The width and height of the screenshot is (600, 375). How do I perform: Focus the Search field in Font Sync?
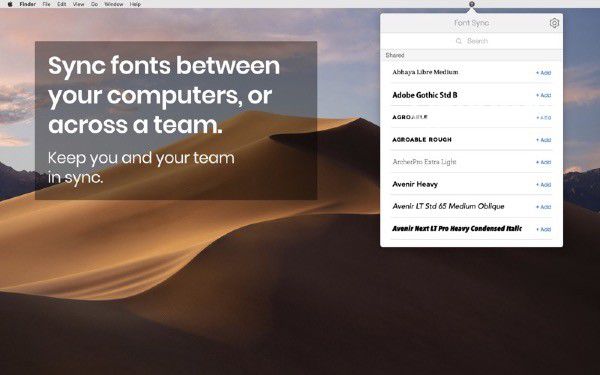click(x=471, y=41)
